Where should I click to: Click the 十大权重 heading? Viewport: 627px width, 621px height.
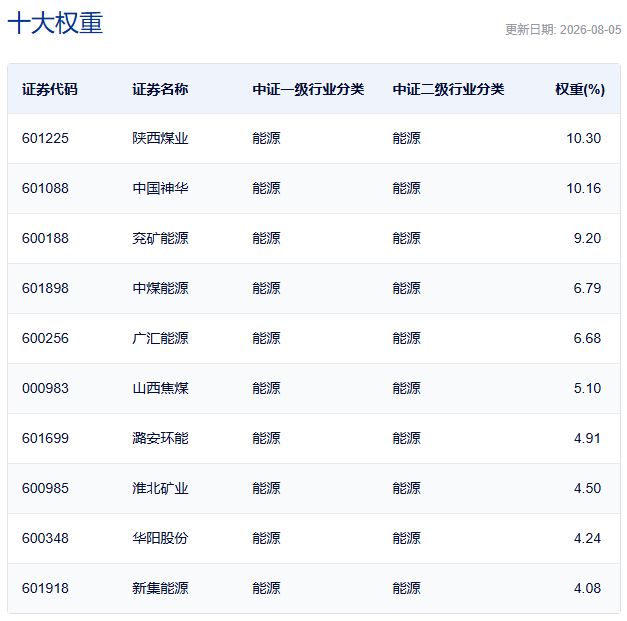(55, 23)
